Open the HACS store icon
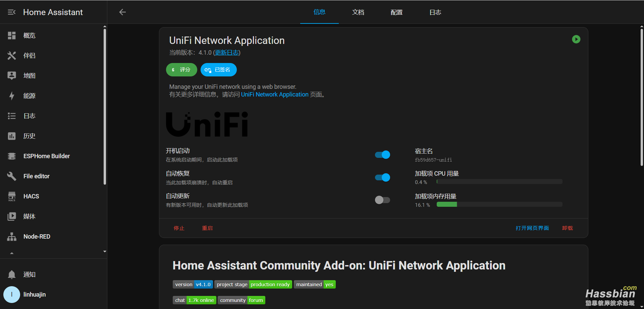 12,196
